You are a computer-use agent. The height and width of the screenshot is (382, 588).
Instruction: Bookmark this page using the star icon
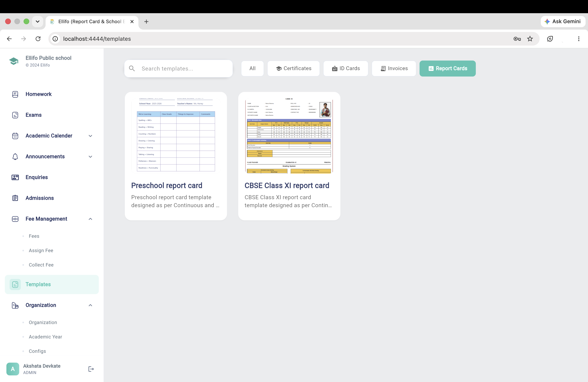click(x=530, y=39)
